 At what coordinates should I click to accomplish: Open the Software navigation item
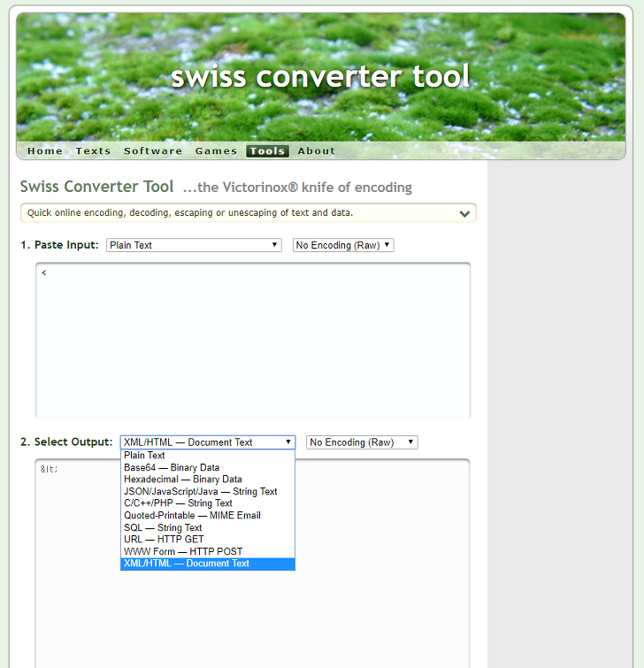pyautogui.click(x=153, y=150)
